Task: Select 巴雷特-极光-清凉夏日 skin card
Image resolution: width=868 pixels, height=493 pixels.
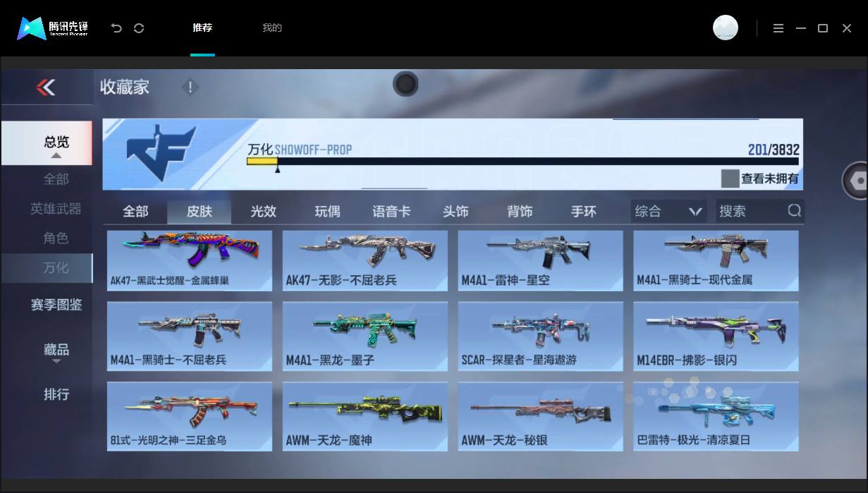Action: click(716, 416)
